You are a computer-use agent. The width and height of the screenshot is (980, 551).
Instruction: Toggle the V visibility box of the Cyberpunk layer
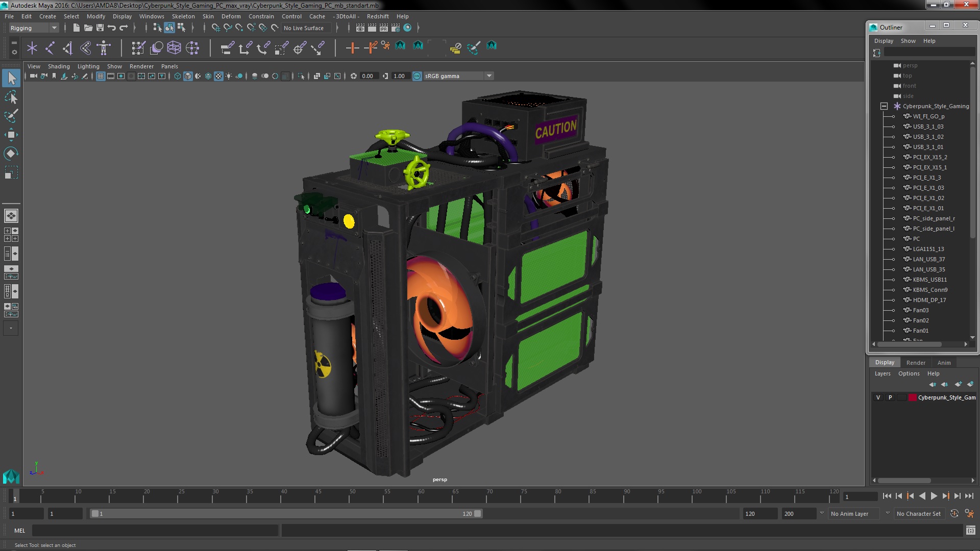(878, 397)
